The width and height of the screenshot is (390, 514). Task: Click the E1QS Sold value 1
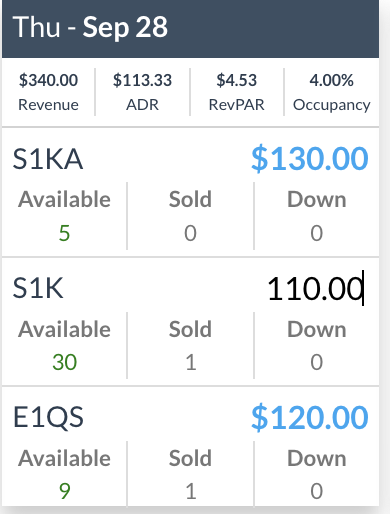190,491
